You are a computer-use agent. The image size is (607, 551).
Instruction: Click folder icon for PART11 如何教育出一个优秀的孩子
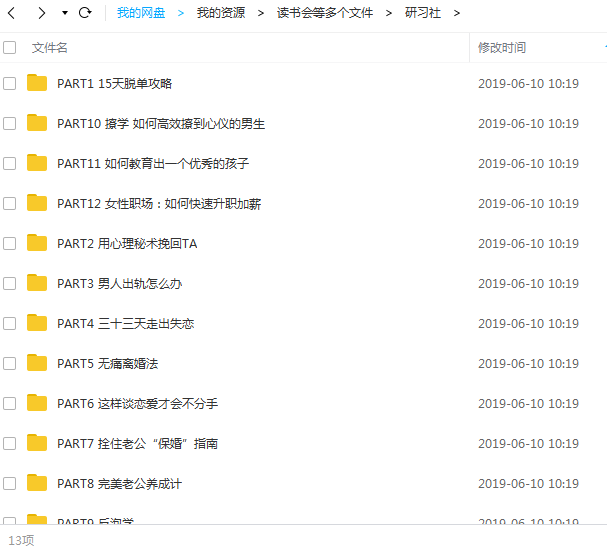click(x=37, y=163)
